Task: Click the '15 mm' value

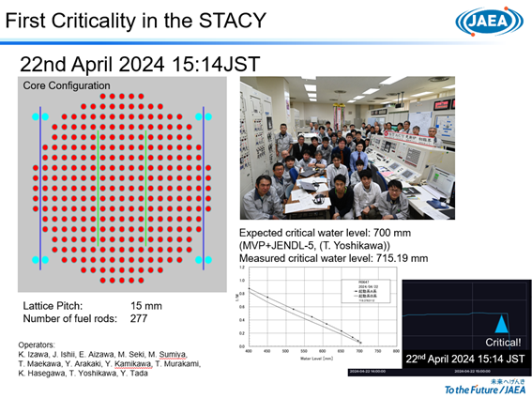Action: (x=146, y=306)
